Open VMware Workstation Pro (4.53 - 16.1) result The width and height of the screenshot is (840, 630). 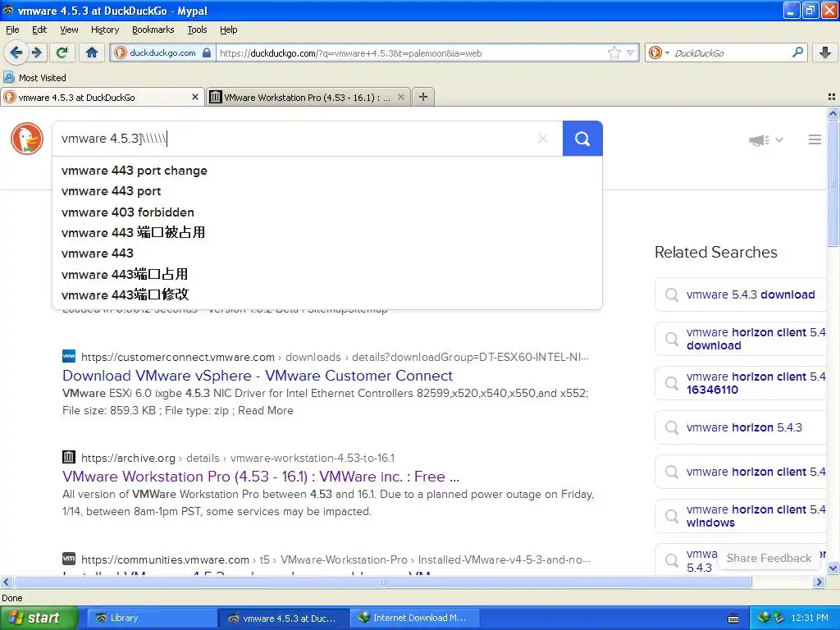(260, 477)
